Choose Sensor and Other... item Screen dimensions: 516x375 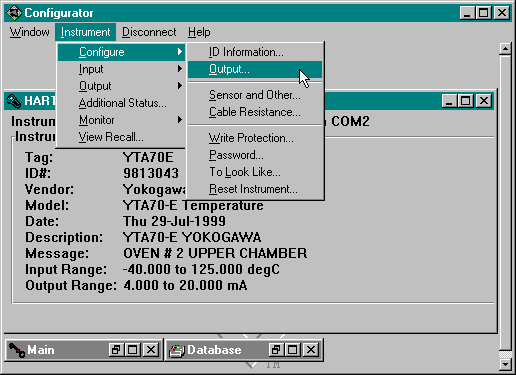tap(255, 95)
